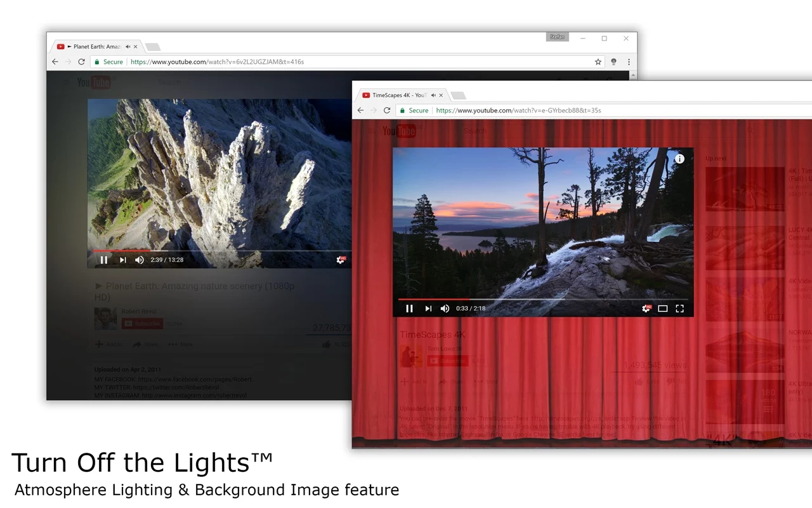Image resolution: width=812 pixels, height=508 pixels.
Task: Click Robert Revol channel avatar
Action: click(x=105, y=319)
